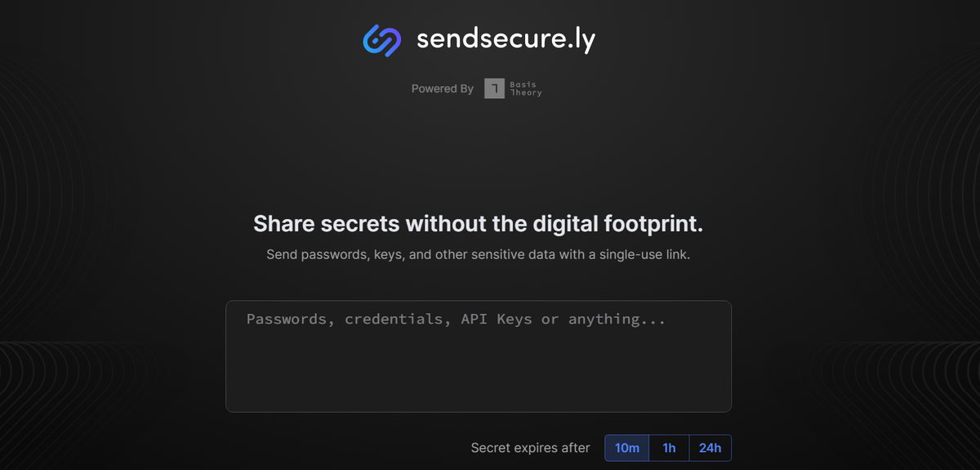Focus the secret text input box
The image size is (980, 470).
479,356
